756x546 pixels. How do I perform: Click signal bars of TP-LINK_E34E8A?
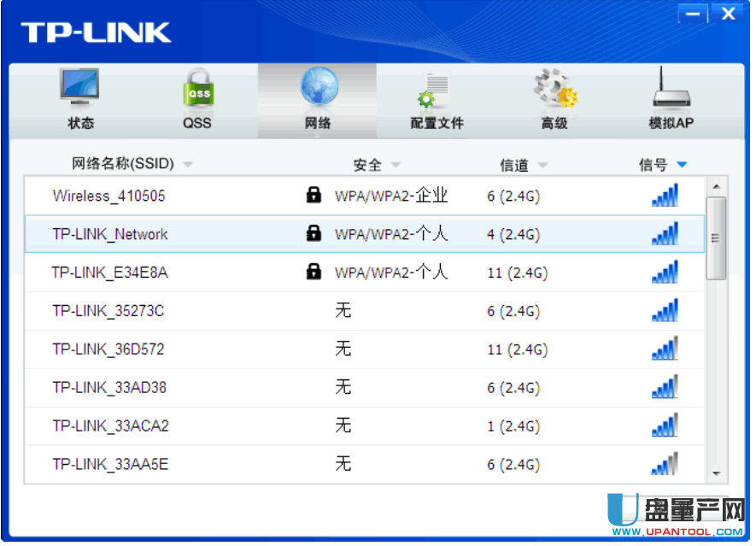point(665,272)
